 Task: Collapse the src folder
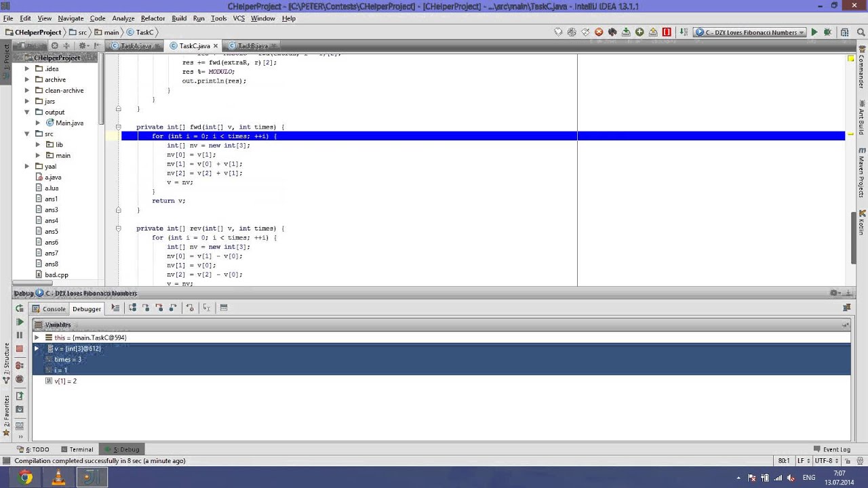[27, 134]
